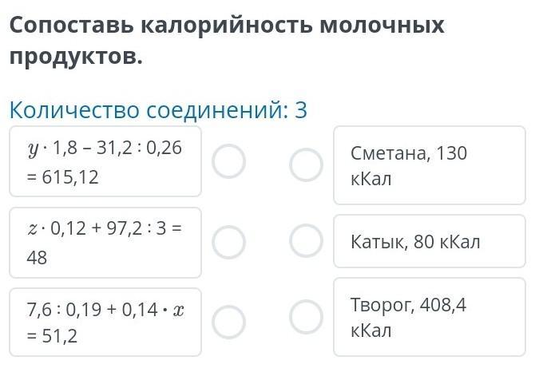Click the Количество соединений: 3 label
Image resolution: width=543 pixels, height=392 pixels.
(x=158, y=110)
